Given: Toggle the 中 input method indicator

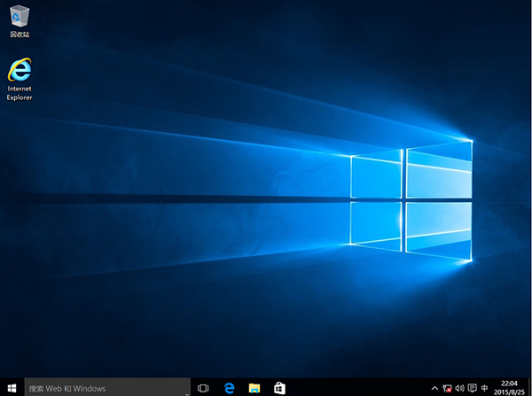Looking at the screenshot, I should 484,388.
